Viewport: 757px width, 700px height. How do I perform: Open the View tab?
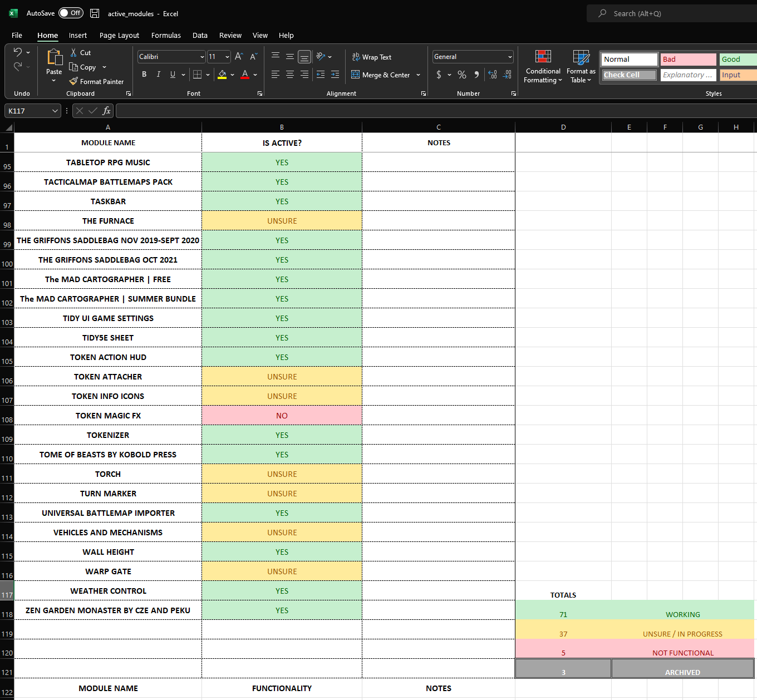[260, 35]
